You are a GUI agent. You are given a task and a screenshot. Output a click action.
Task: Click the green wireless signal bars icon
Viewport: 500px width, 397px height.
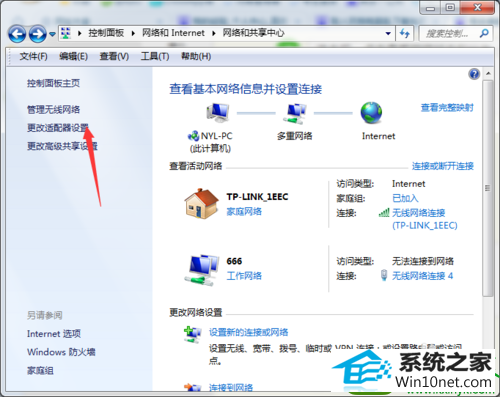pyautogui.click(x=384, y=212)
